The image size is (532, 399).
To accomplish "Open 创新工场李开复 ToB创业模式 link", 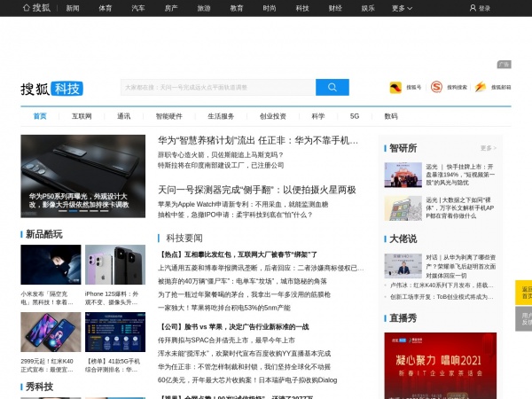I will point(442,297).
